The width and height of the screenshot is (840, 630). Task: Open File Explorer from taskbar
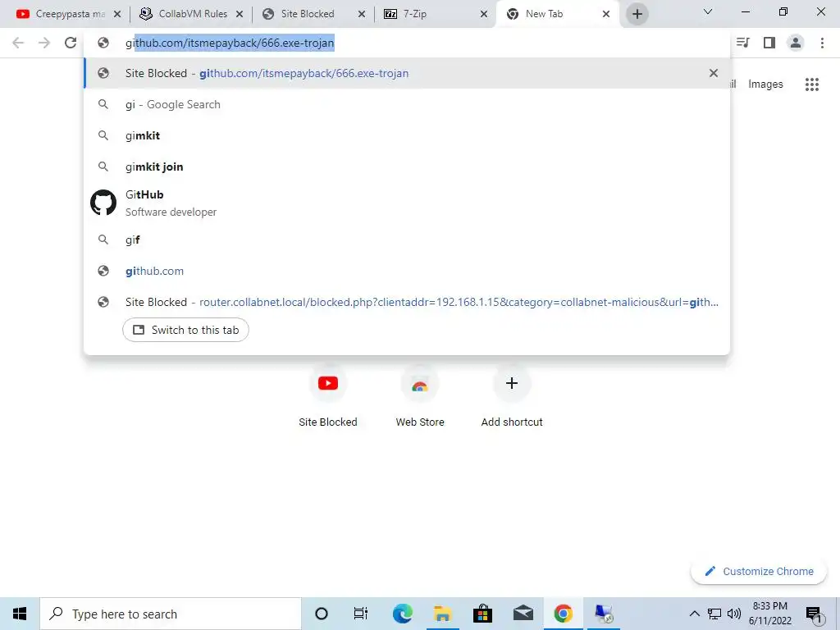click(442, 614)
